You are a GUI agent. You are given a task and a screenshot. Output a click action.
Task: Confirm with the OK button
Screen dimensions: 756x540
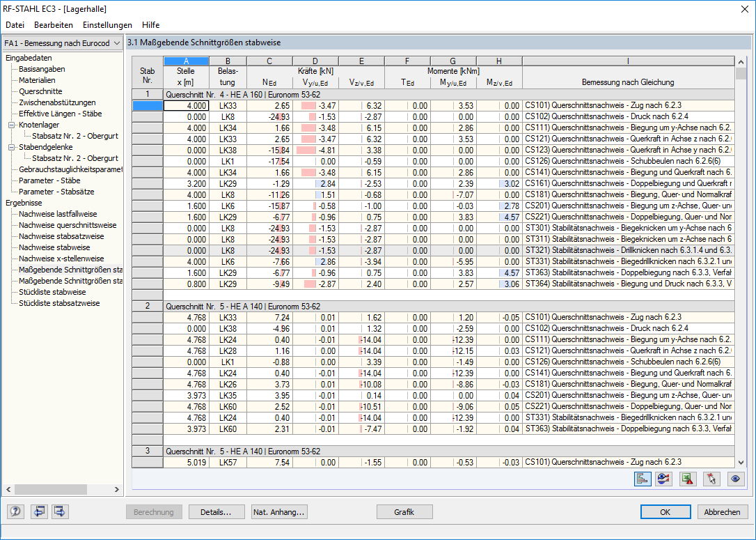(x=666, y=512)
